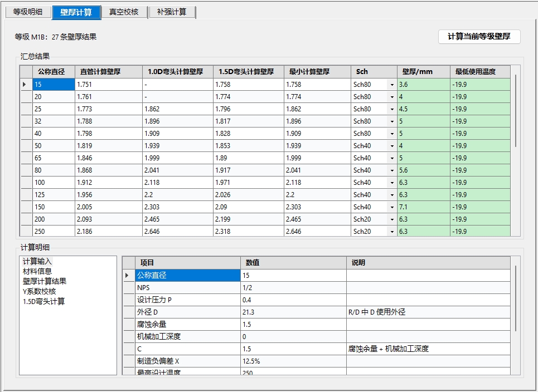Click the Sch column header

tap(374, 72)
